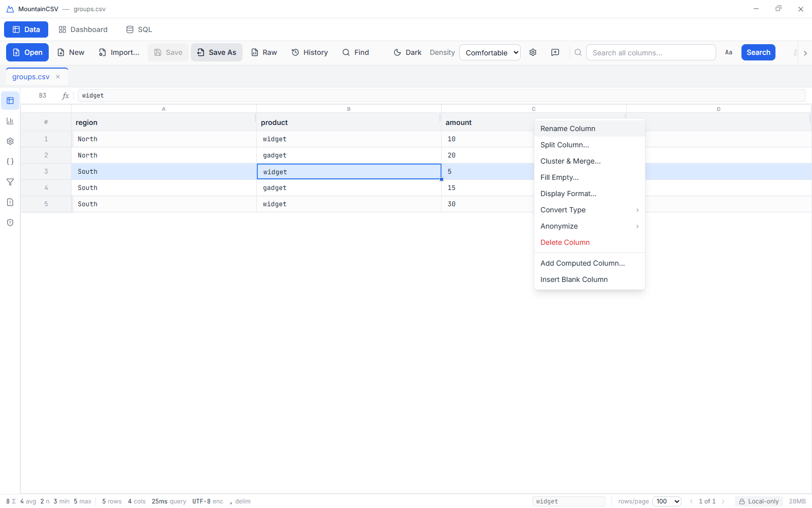Click the blue Search button
The image size is (812, 508).
tap(758, 52)
